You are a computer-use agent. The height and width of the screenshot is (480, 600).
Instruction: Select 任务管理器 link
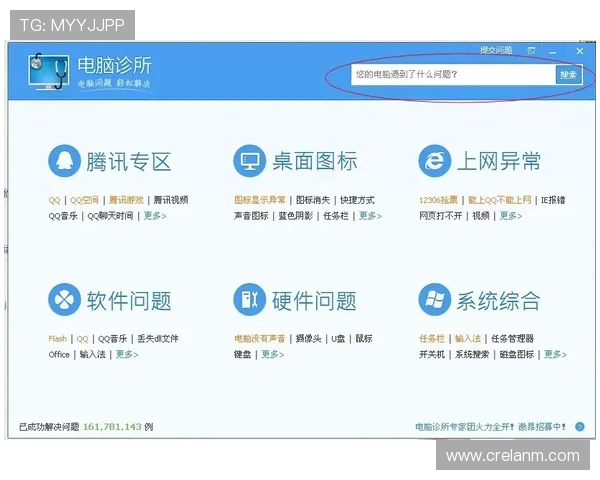pos(512,339)
